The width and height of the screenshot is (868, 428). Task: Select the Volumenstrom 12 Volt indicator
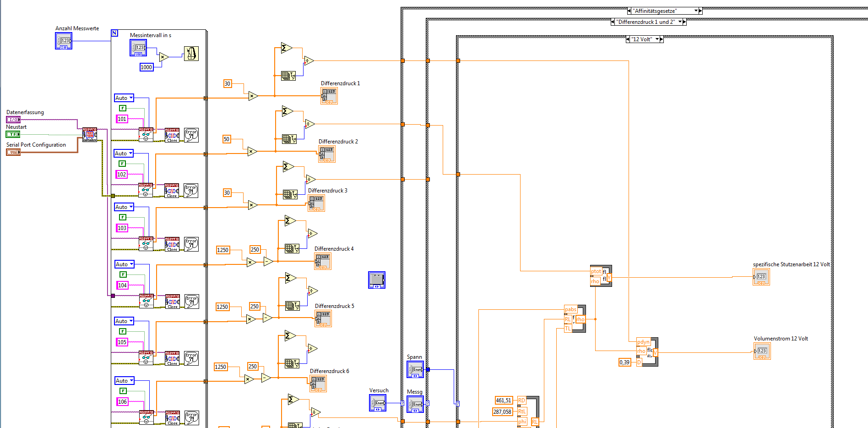click(762, 351)
